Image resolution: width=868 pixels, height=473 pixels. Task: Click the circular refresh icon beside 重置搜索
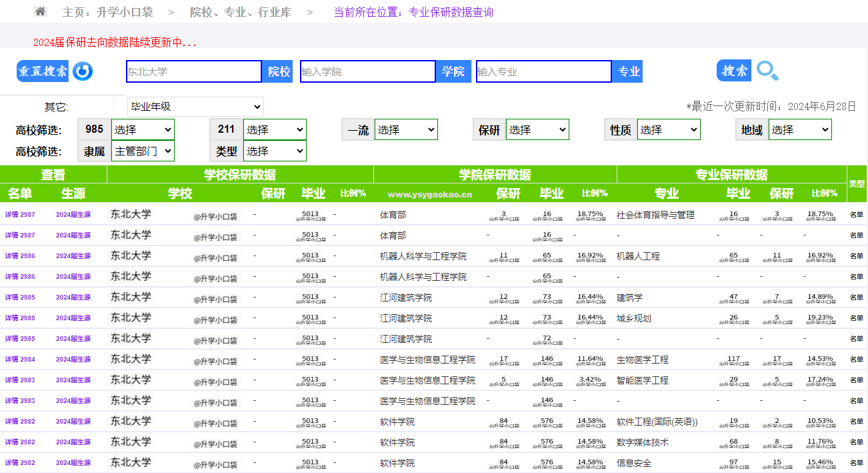click(x=83, y=71)
